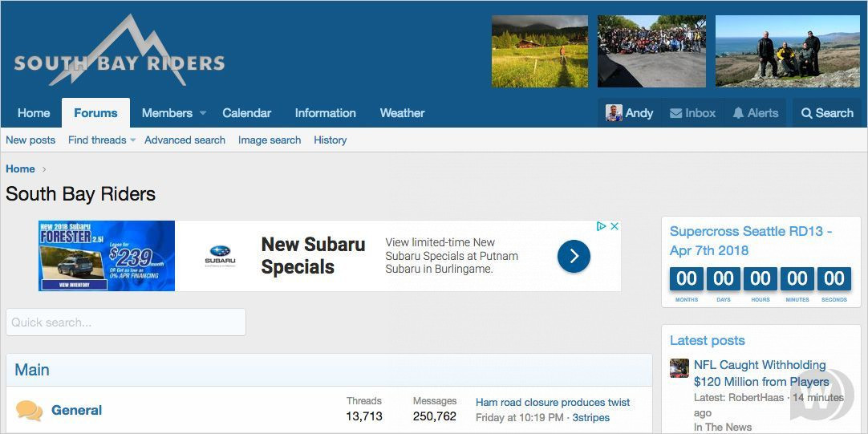Open the Information navigation tab

[325, 113]
